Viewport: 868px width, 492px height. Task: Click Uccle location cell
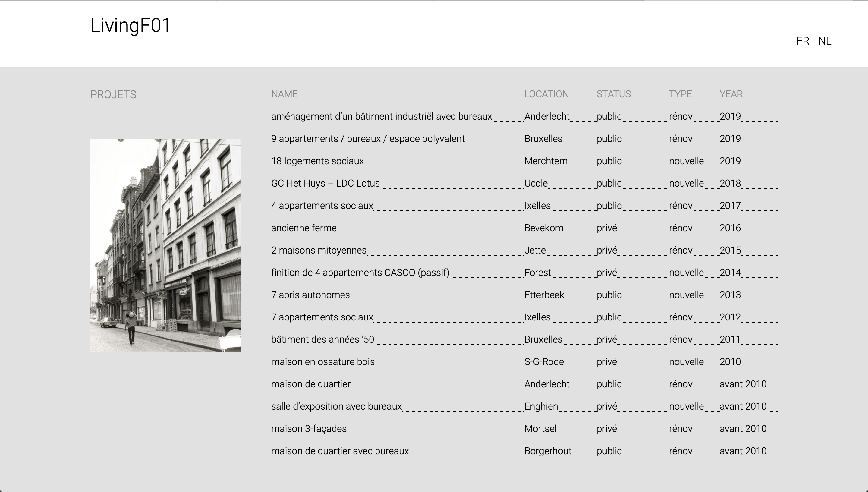point(536,184)
